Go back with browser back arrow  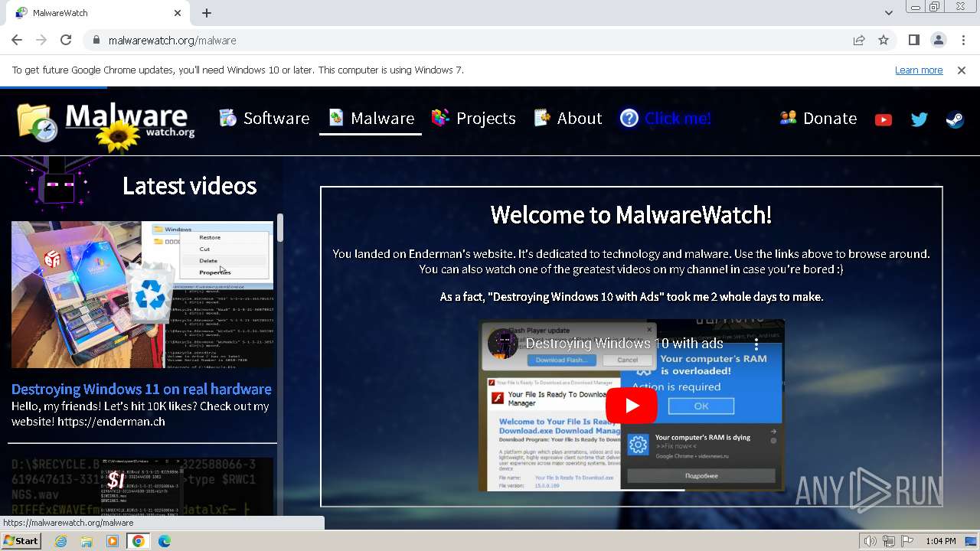click(17, 40)
